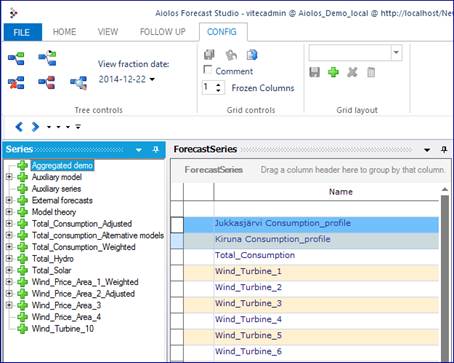The height and width of the screenshot is (363, 454).
Task: Pin the Series panel
Action: coord(155,150)
